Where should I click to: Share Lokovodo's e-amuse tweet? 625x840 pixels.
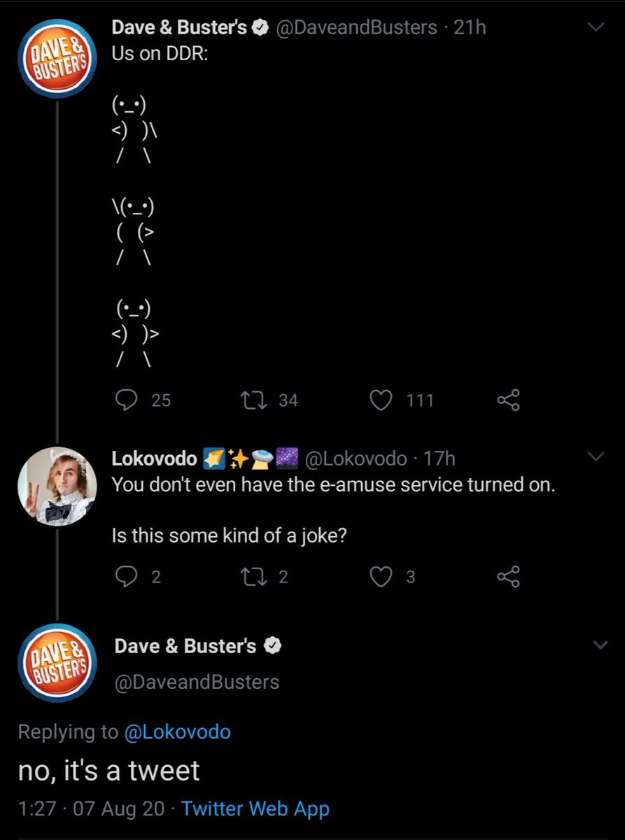(508, 577)
